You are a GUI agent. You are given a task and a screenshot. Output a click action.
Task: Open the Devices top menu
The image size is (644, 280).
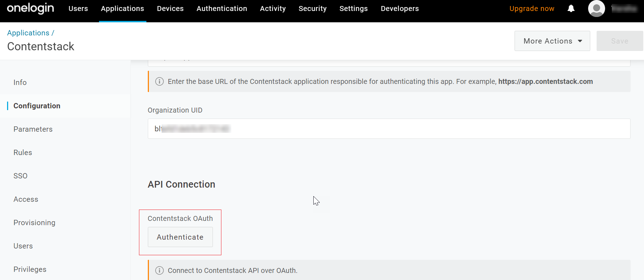point(170,8)
